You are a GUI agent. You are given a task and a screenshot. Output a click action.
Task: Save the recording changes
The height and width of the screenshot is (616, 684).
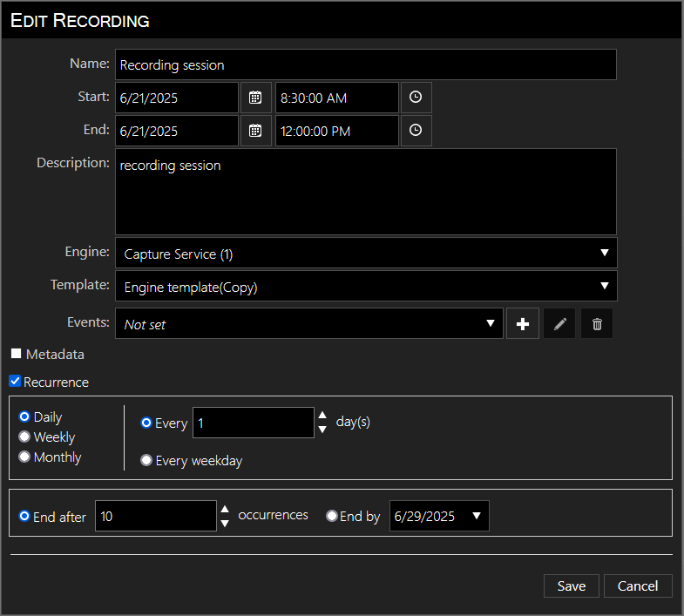571,586
